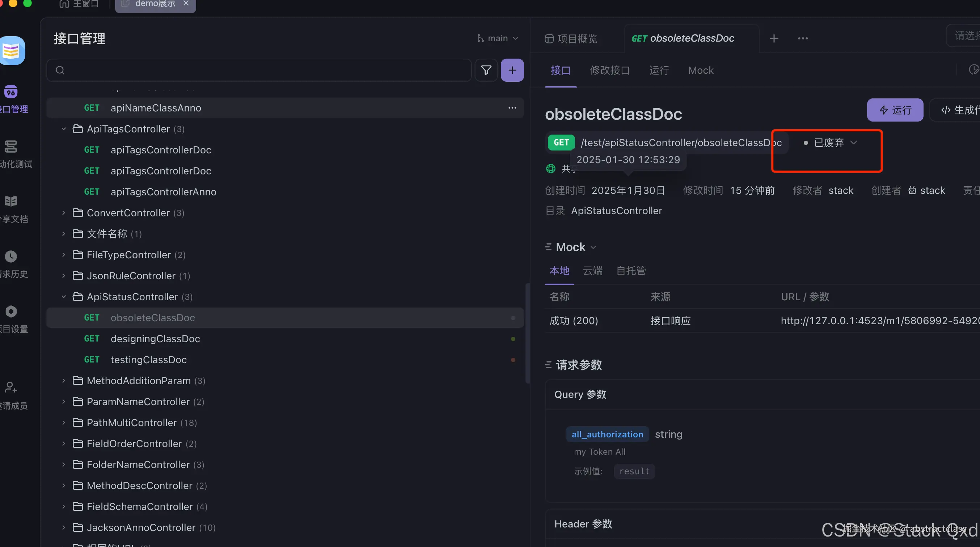Switch to the Mock tab
The width and height of the screenshot is (980, 547).
701,71
